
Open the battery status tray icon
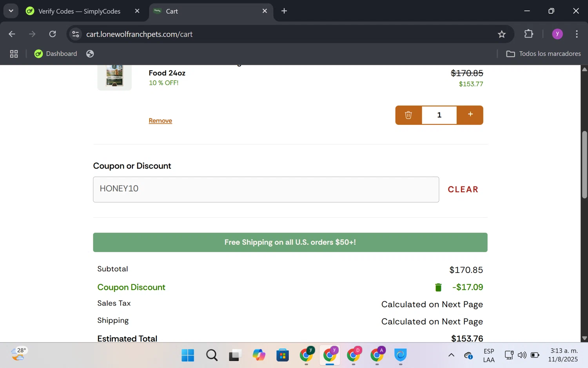pyautogui.click(x=535, y=355)
